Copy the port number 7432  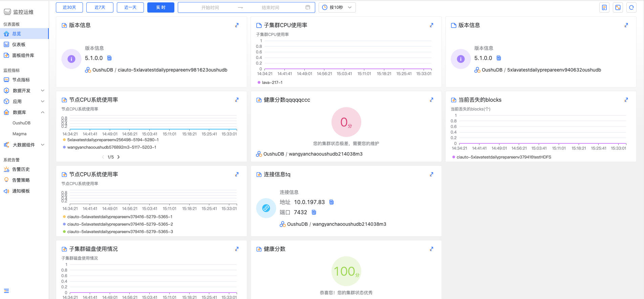314,212
